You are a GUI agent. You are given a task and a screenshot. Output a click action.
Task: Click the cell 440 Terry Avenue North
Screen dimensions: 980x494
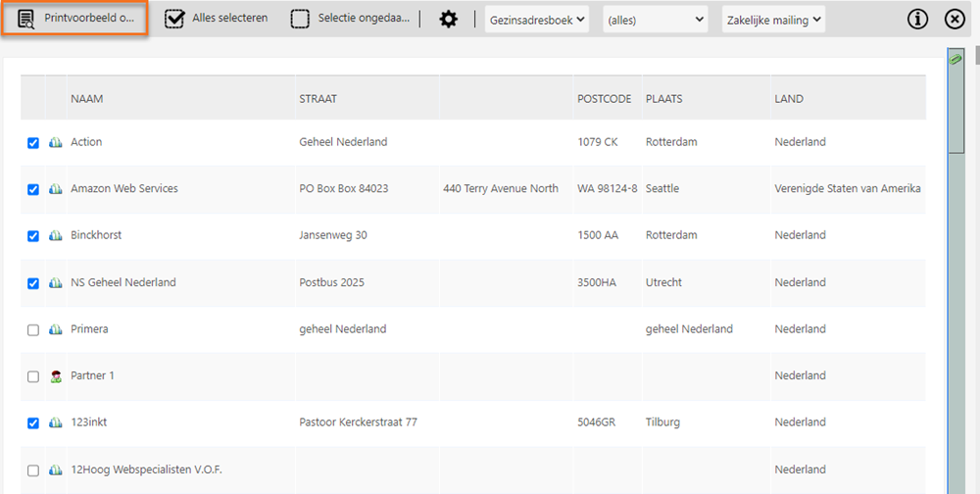[501, 188]
